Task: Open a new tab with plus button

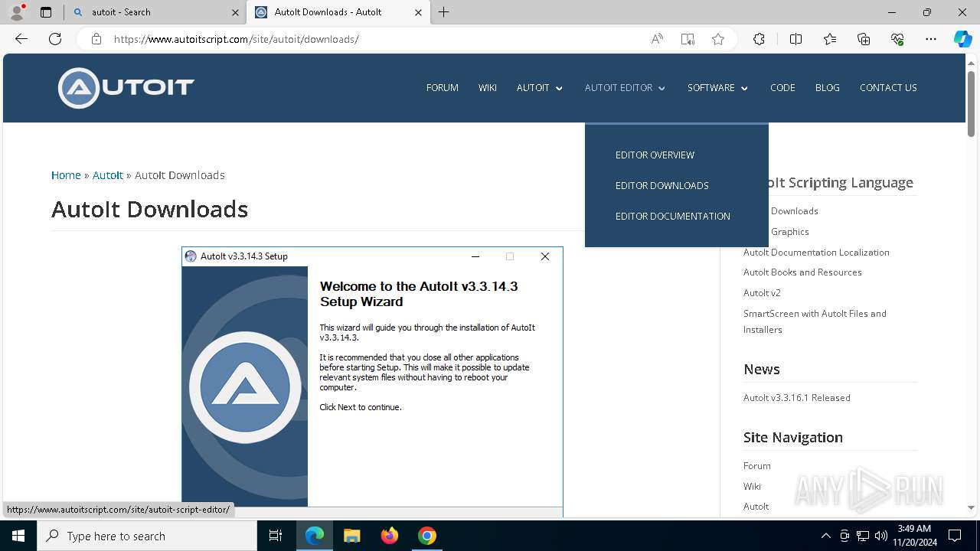Action: pyautogui.click(x=444, y=12)
